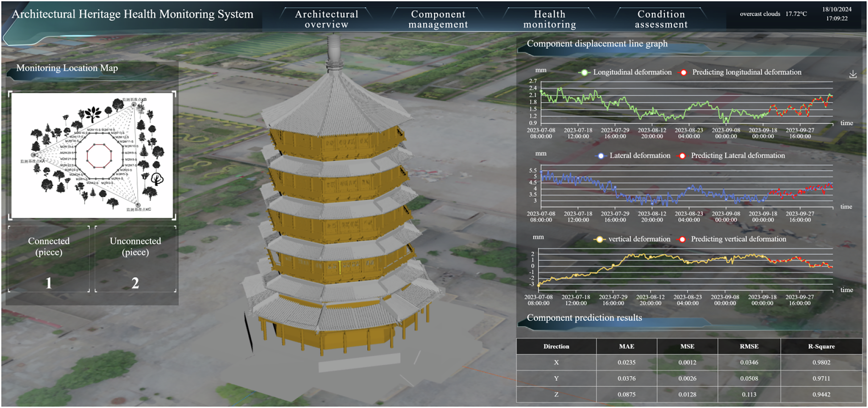The image size is (868, 408).
Task: Click 2023-09-08 axis label on lateral chart
Action: (726, 216)
